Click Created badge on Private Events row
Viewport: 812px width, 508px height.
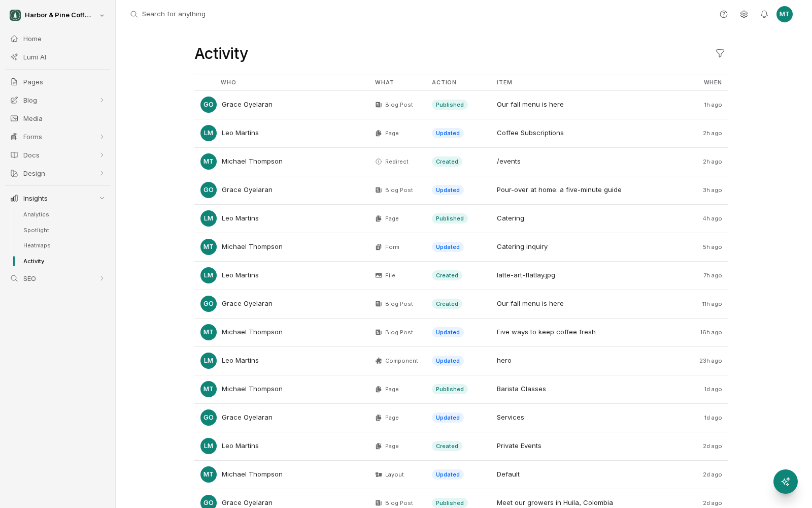[447, 446]
